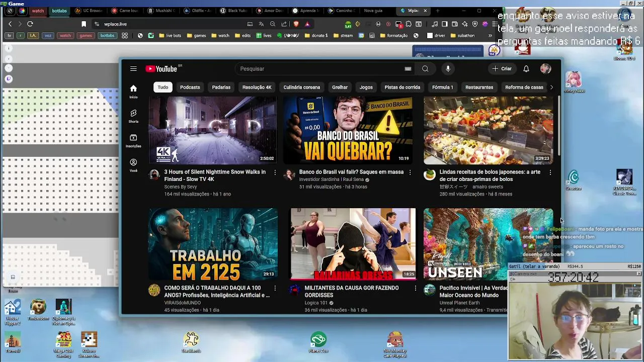Click the browser zoom magnifier icon

(x=273, y=24)
